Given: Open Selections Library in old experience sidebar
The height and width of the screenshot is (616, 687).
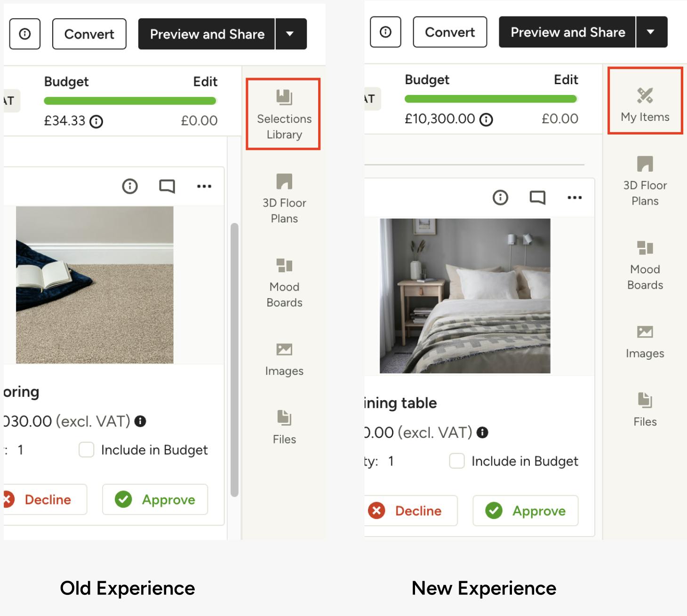Looking at the screenshot, I should point(284,114).
